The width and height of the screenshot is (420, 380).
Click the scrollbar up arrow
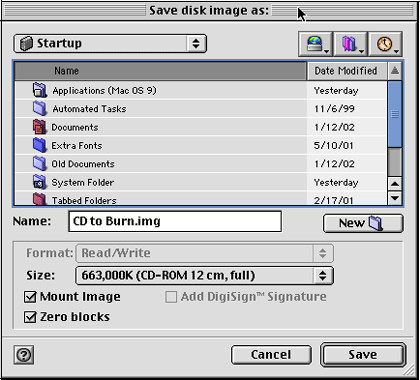pyautogui.click(x=395, y=183)
